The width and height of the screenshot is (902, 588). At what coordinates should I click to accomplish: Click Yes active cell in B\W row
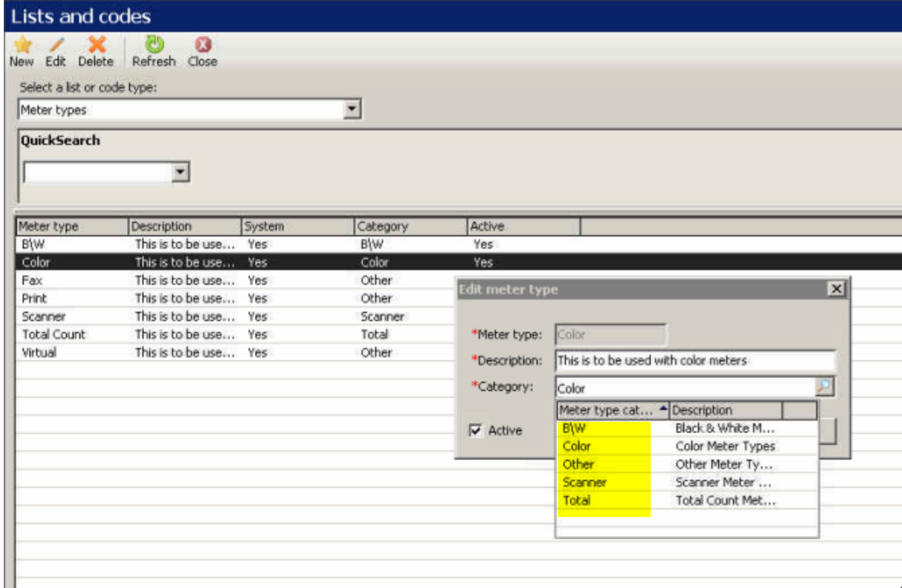tap(483, 244)
